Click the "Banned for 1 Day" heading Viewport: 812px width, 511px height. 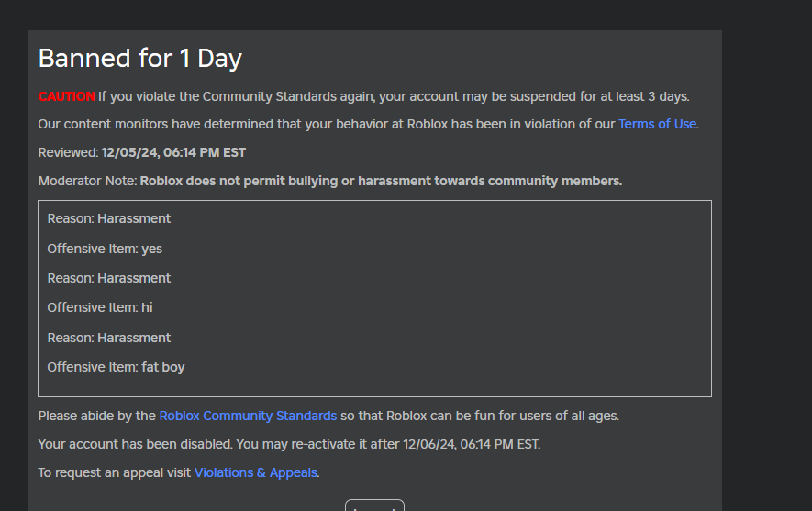[139, 59]
